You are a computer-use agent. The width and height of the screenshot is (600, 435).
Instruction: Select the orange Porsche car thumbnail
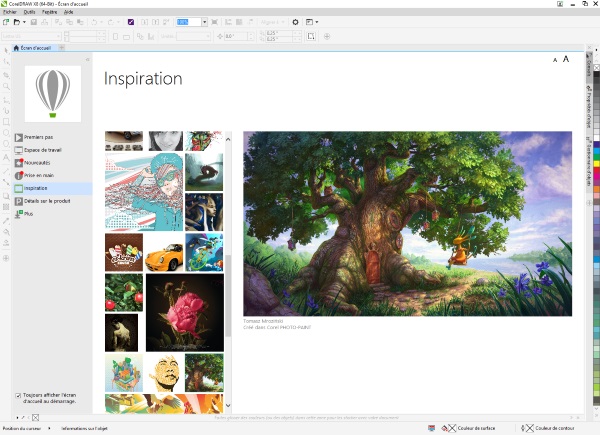[x=164, y=253]
